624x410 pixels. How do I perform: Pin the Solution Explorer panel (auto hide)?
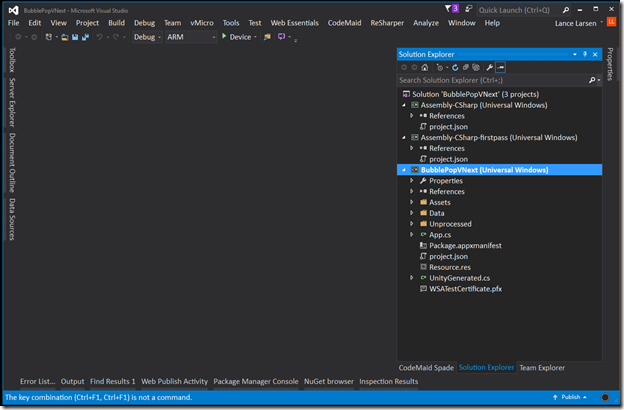(x=585, y=54)
